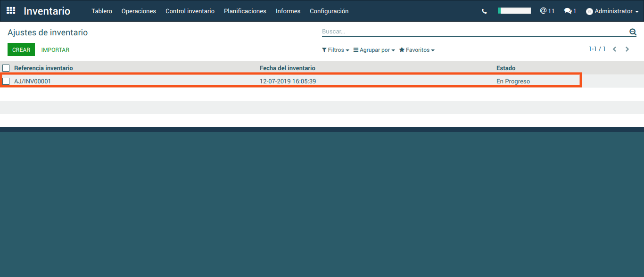
Task: Check the AJ/INV00001 row checkbox
Action: point(6,81)
